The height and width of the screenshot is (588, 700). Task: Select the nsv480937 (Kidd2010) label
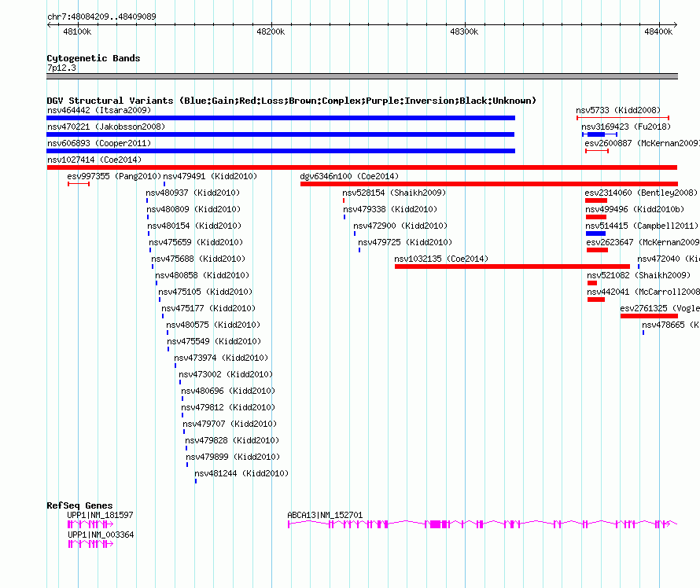193,193
